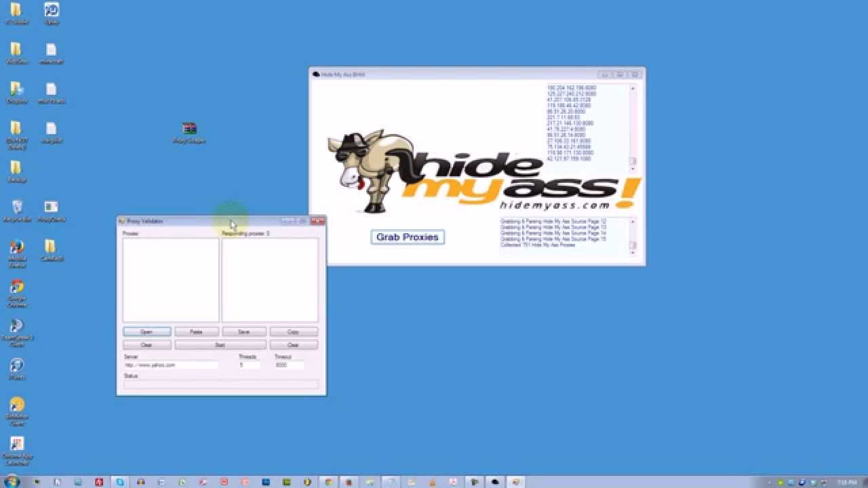This screenshot has height=488, width=868.
Task: Select the iTunes desktop shortcut
Action: (17, 369)
